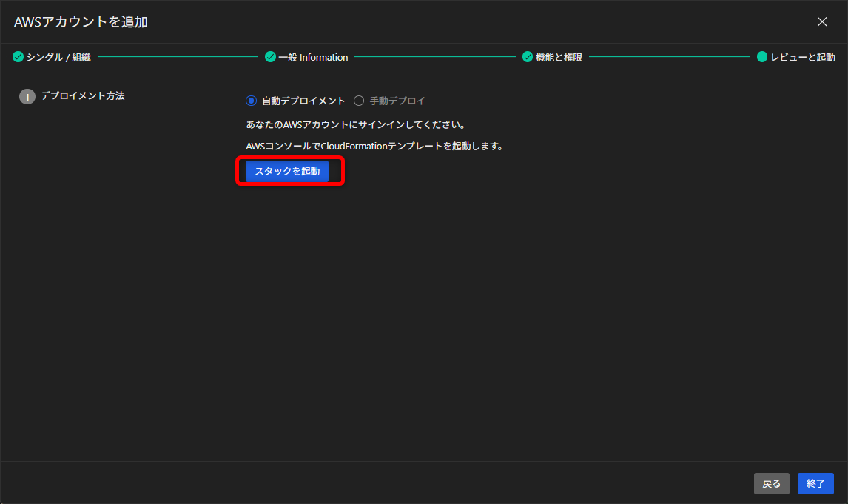Open the シングル / 組織 wizard step
The height and width of the screenshot is (504, 848).
coord(52,56)
